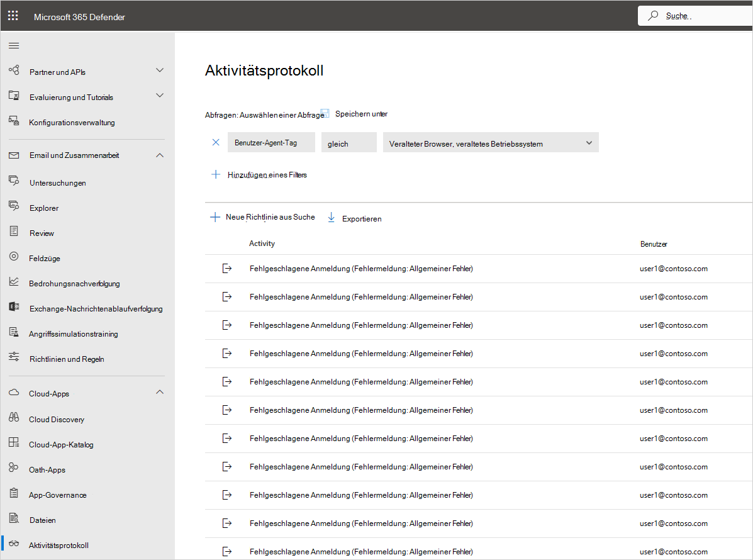753x560 pixels.
Task: Remove the Benutzer-Agent-Tag filter with X
Action: pyautogui.click(x=216, y=143)
